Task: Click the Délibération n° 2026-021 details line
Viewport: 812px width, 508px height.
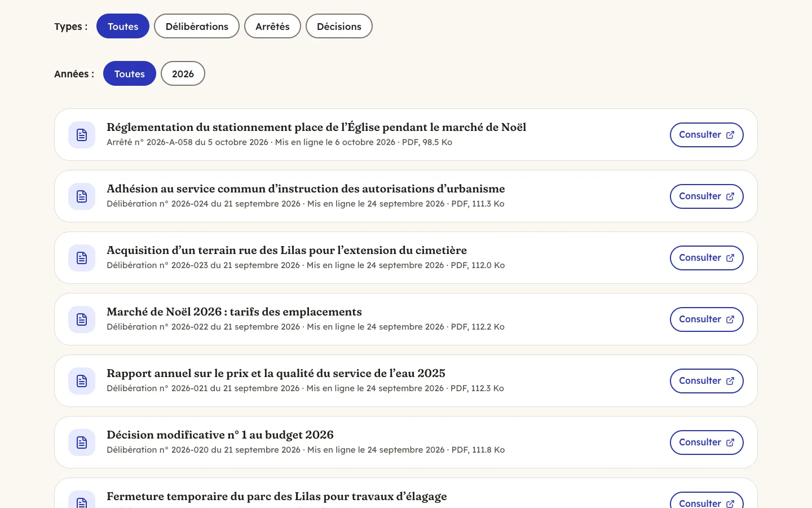Action: click(x=305, y=388)
